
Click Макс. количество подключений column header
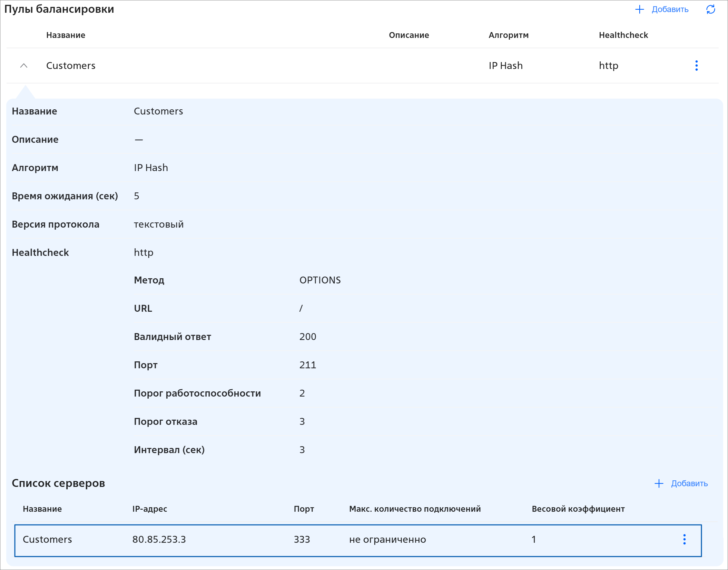point(414,509)
